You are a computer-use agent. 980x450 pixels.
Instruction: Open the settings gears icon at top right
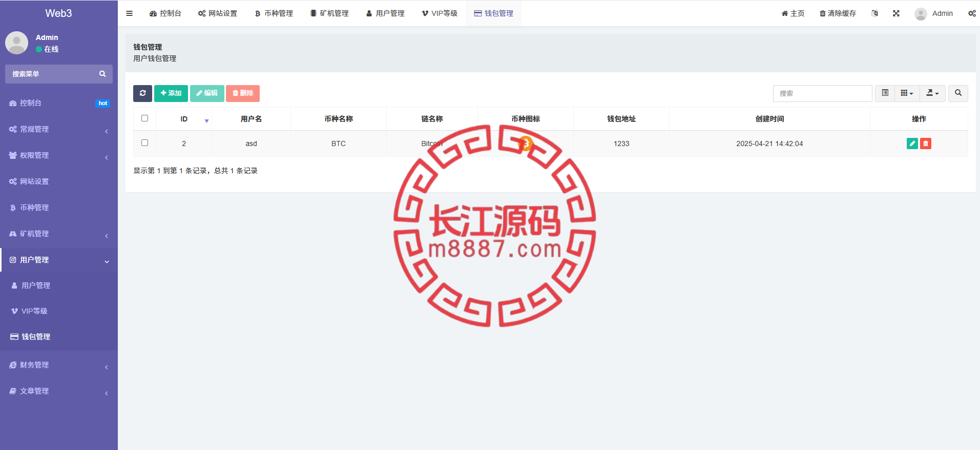(x=972, y=13)
